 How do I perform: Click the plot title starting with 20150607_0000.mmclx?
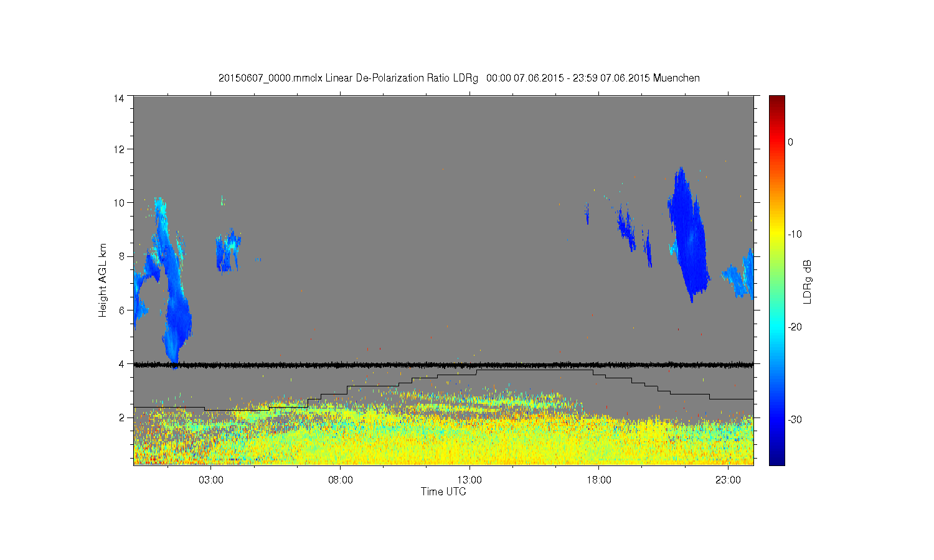(x=459, y=78)
